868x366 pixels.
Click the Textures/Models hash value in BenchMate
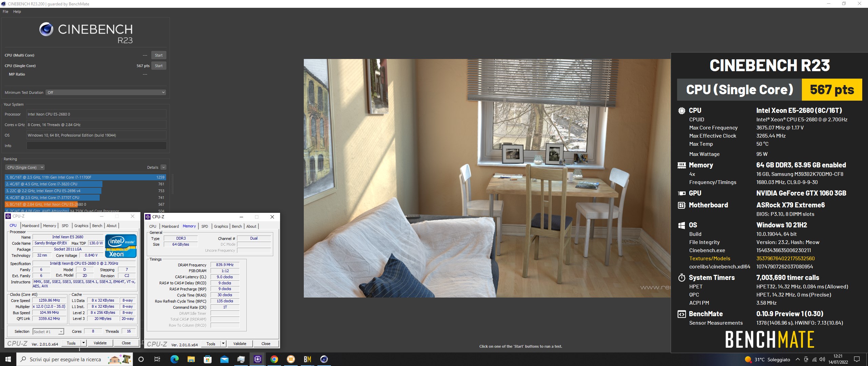coord(785,259)
